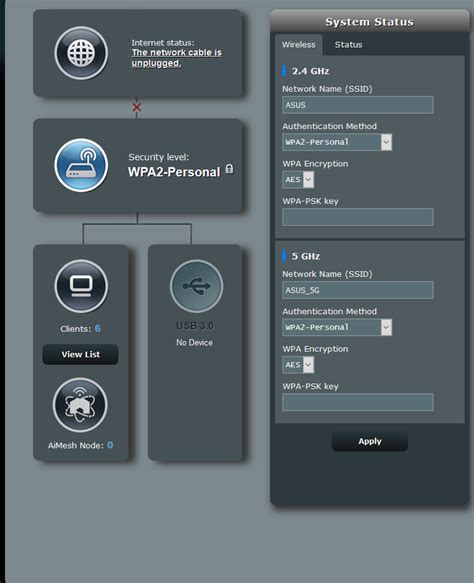
Task: Open the AiMesh Node house icon
Action: pyautogui.click(x=80, y=405)
